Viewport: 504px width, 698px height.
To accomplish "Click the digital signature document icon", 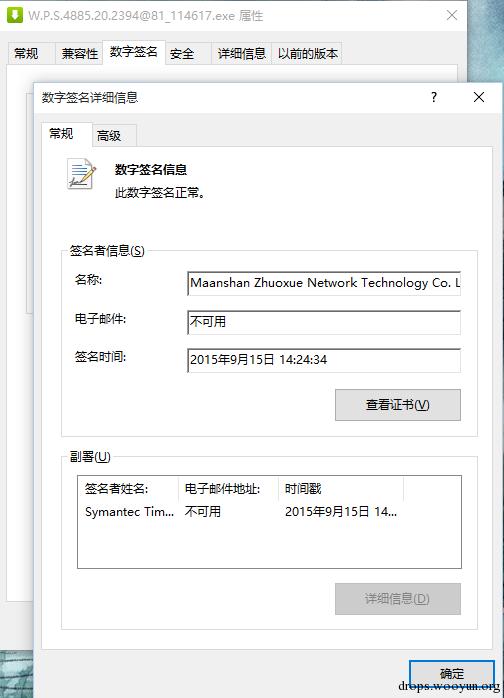I will [x=81, y=174].
